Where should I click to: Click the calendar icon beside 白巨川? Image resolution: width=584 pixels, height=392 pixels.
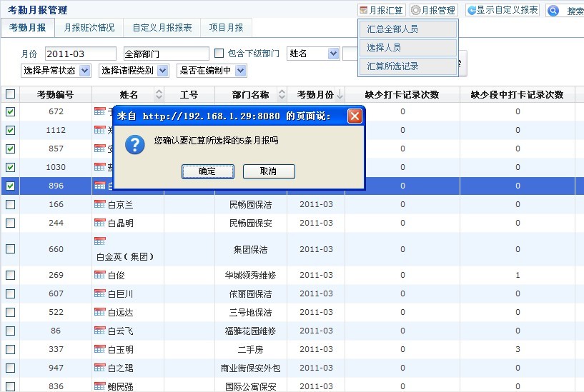click(x=100, y=293)
